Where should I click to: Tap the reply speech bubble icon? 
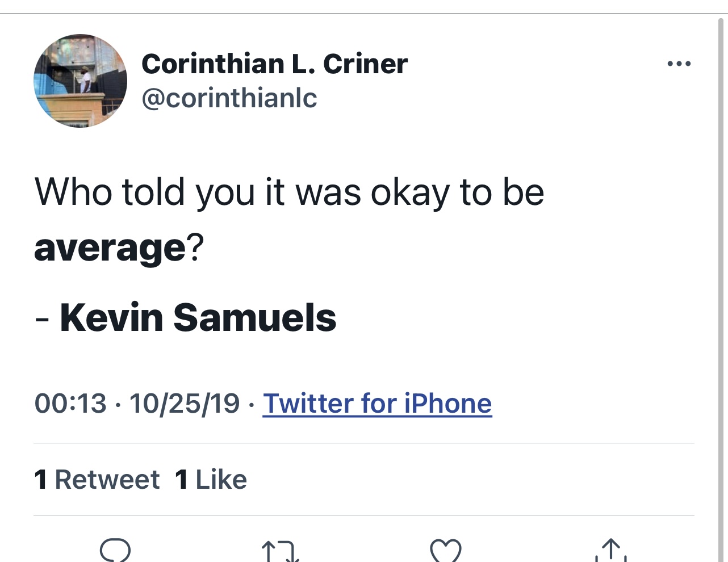(115, 550)
